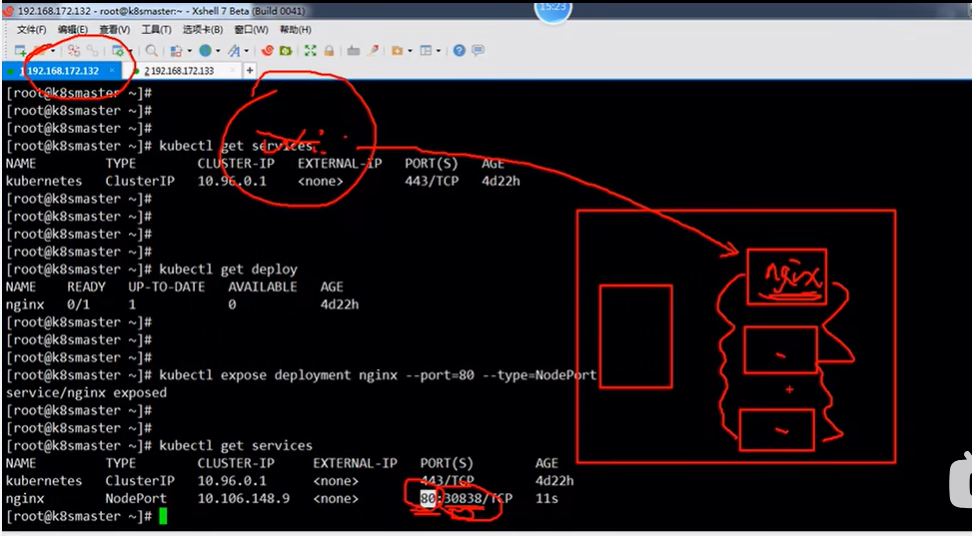
Task: Switch to the 192.168.172.132 session tab
Action: click(x=60, y=71)
